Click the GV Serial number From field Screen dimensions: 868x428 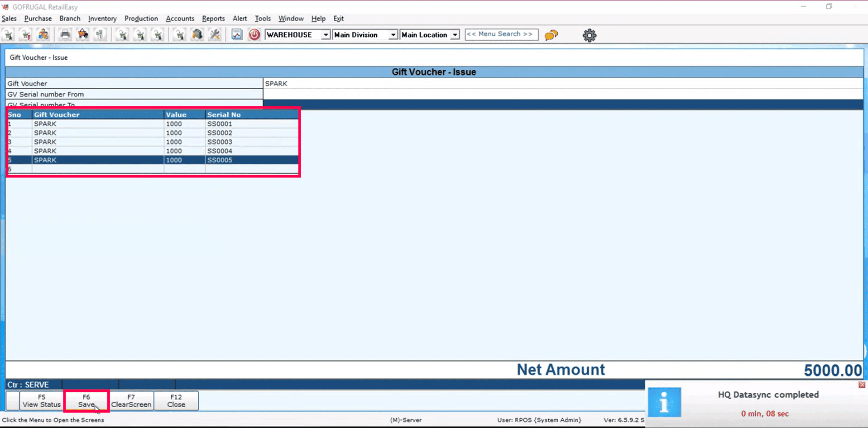tap(563, 94)
